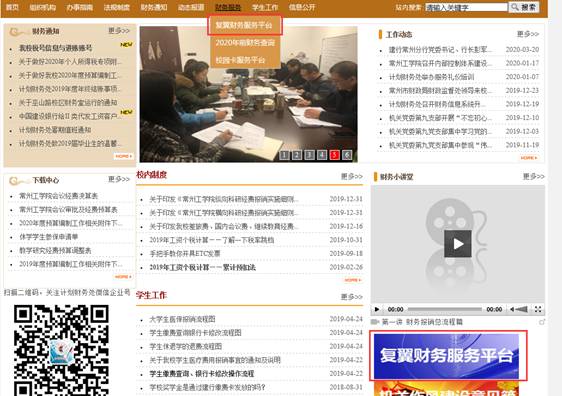
Task: Open fullscreen mode for the video player
Action: (538, 309)
